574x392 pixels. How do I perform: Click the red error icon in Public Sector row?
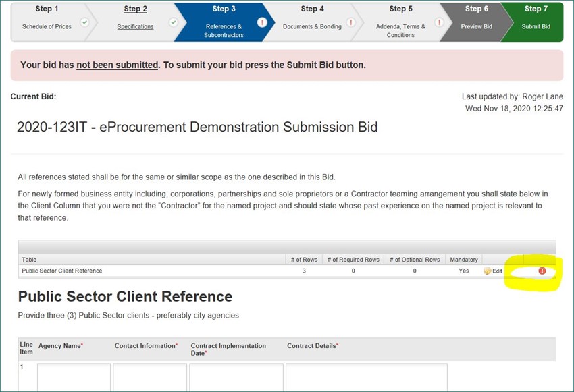pyautogui.click(x=542, y=271)
